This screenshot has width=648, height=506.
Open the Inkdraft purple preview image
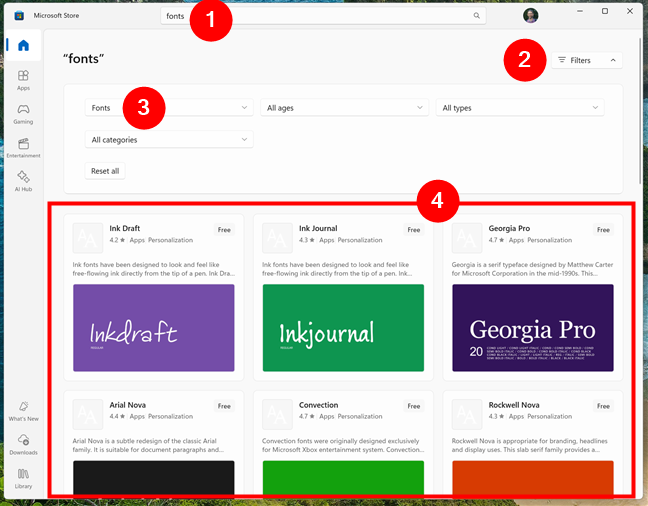pyautogui.click(x=154, y=328)
